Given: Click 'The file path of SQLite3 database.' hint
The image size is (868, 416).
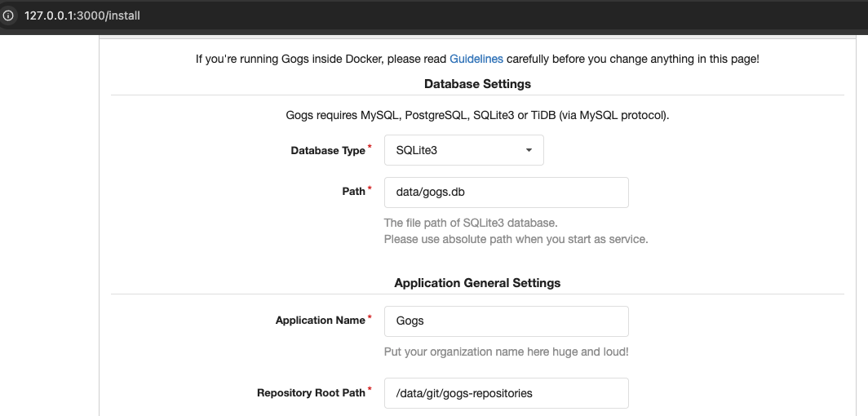Looking at the screenshot, I should pos(471,223).
